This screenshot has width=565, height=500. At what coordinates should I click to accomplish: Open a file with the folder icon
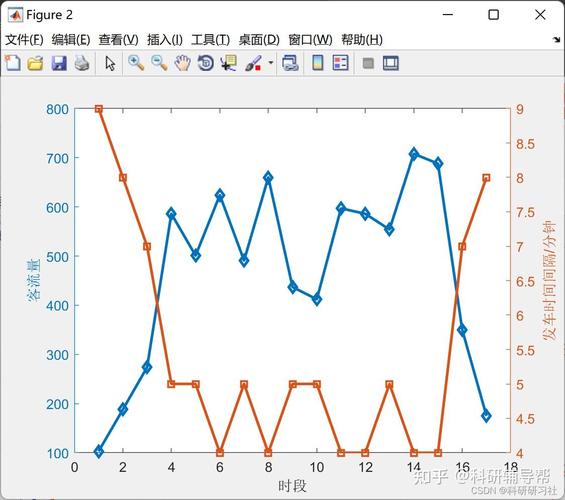pos(36,63)
